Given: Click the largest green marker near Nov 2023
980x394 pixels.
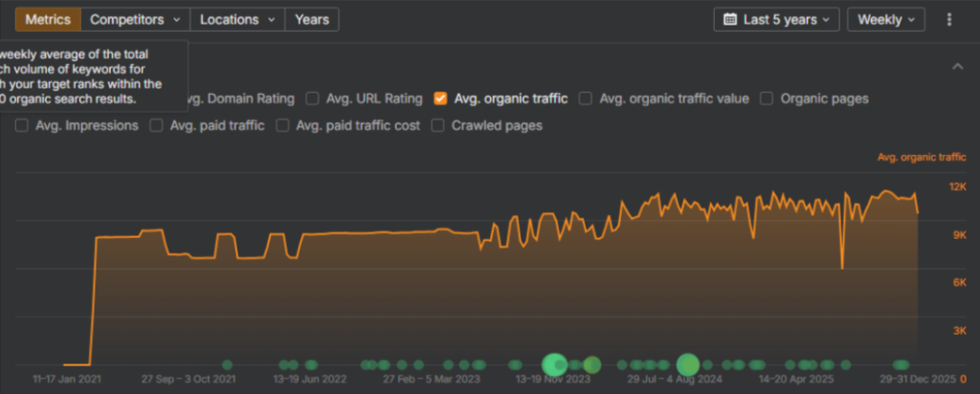Looking at the screenshot, I should click(x=555, y=364).
